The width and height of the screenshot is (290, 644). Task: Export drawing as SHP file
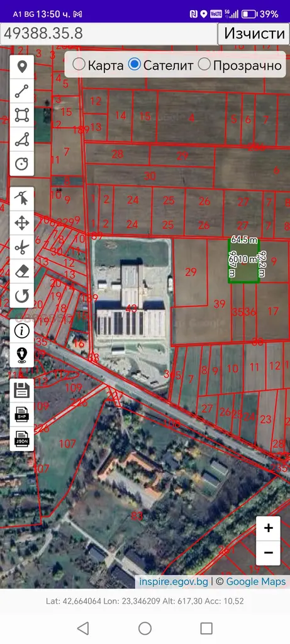point(22,415)
